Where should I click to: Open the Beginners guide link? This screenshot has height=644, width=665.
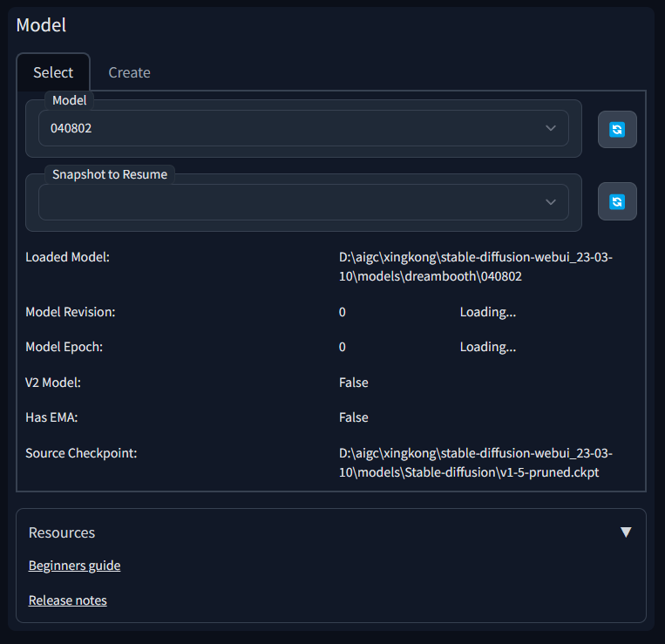74,566
